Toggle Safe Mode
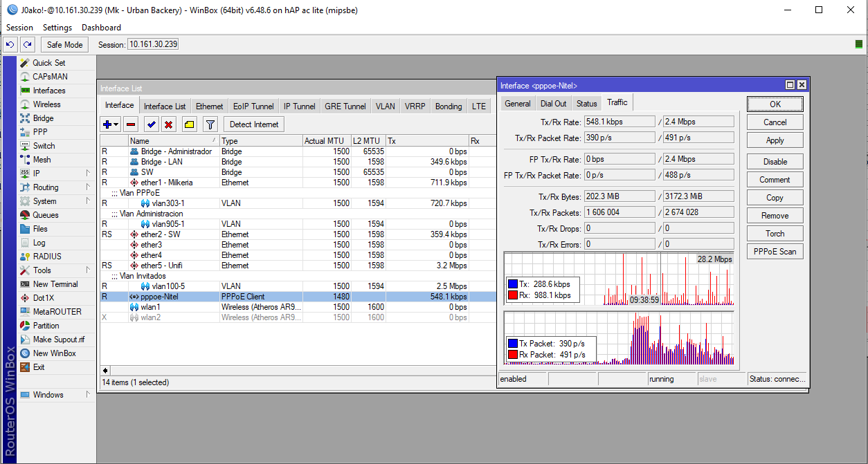 point(64,45)
